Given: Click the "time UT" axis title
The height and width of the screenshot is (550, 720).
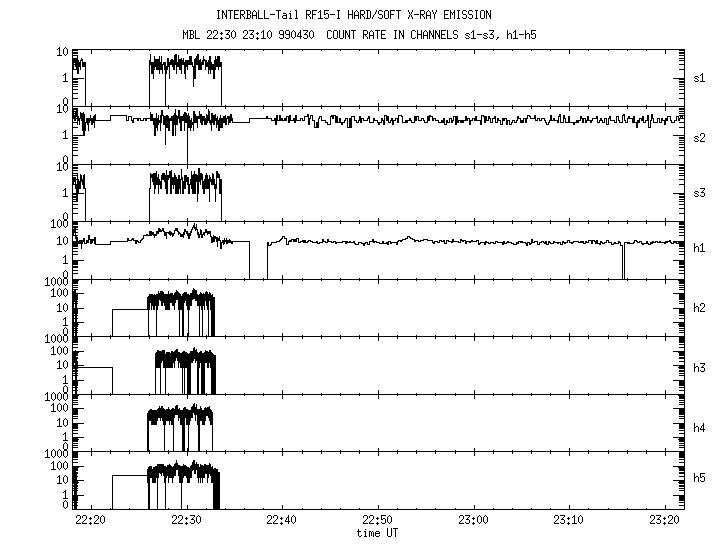Looking at the screenshot, I should click(x=378, y=534).
